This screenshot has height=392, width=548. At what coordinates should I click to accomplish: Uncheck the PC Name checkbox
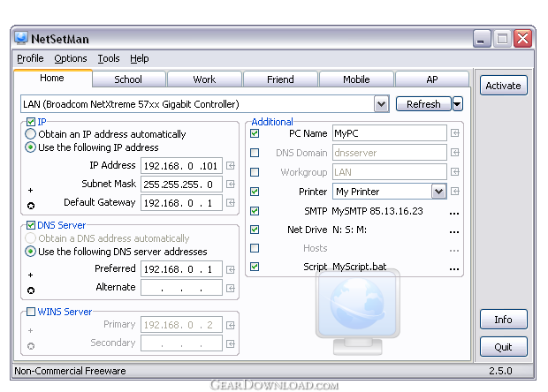click(255, 133)
